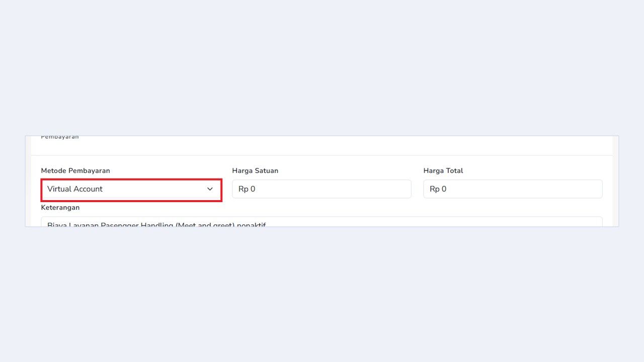Open the Metode Pembayaran dropdown
This screenshot has width=644, height=362.
point(131,189)
